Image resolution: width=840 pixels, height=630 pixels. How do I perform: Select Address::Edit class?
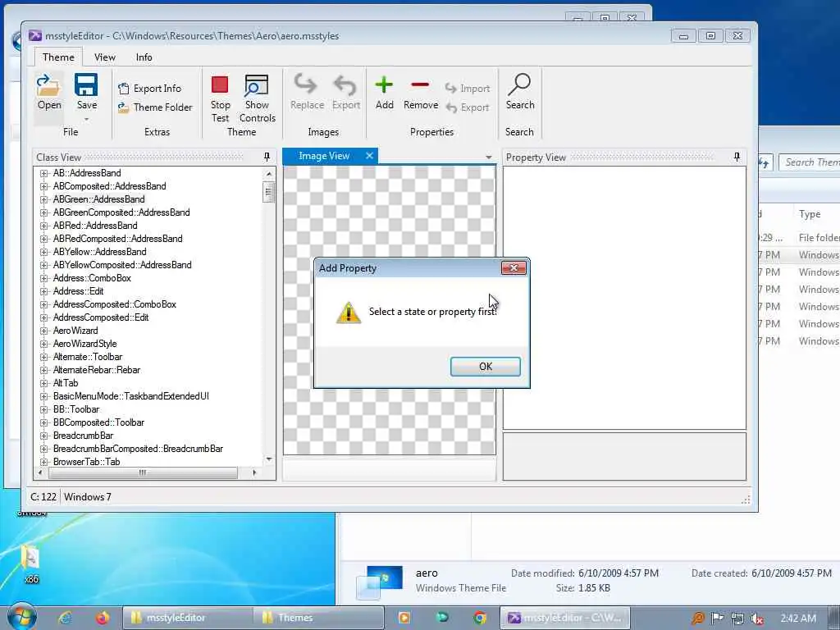point(78,291)
